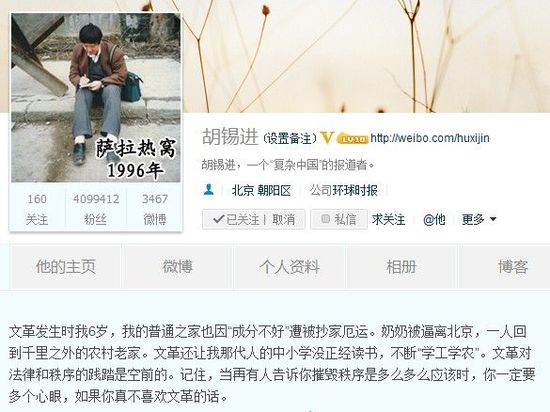The image size is (550, 412).
Task: Click the 求关注 link
Action: tap(389, 220)
